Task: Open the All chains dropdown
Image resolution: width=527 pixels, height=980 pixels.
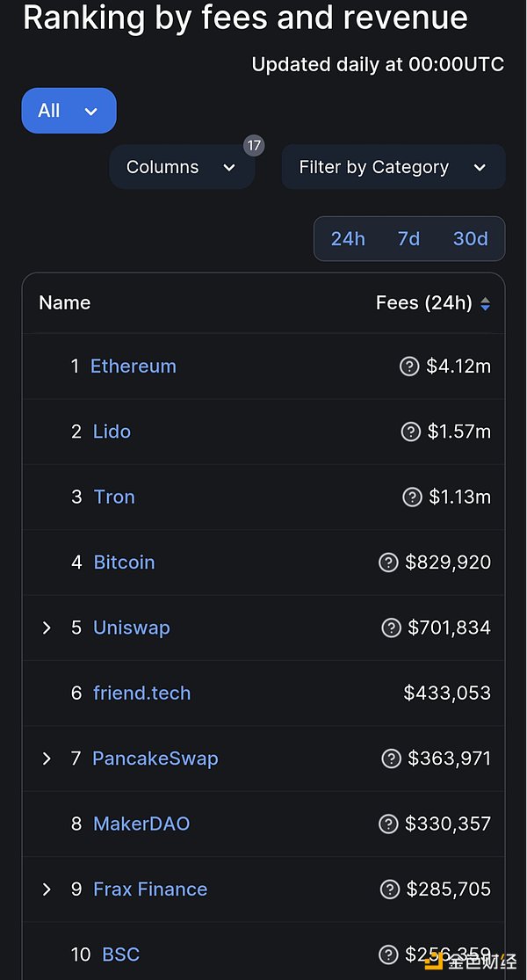Action: [x=69, y=111]
